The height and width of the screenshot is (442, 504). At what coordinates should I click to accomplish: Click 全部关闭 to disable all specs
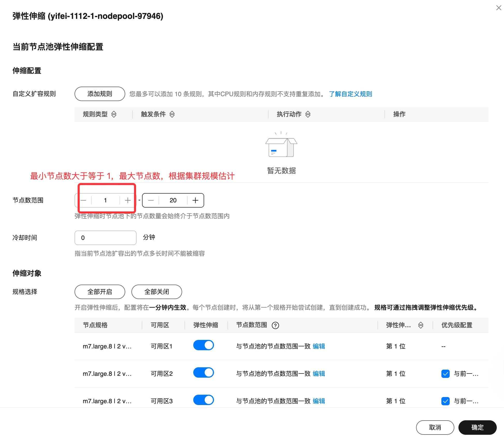click(x=157, y=292)
